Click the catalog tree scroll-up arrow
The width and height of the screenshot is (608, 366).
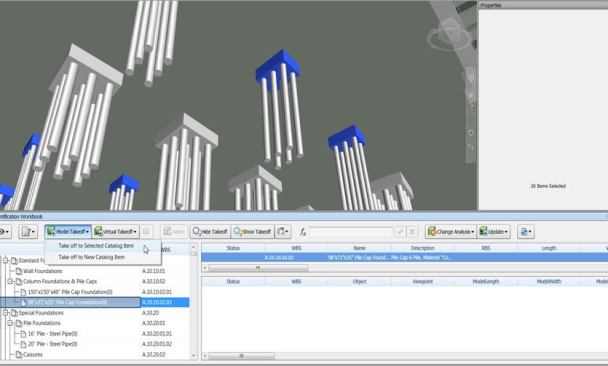click(x=194, y=247)
